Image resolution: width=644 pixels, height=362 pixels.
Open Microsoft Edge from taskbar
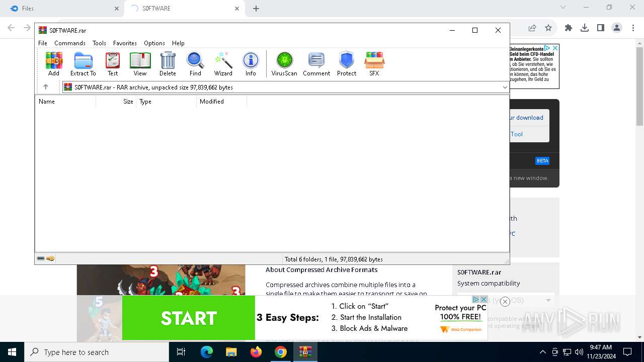[x=207, y=352]
